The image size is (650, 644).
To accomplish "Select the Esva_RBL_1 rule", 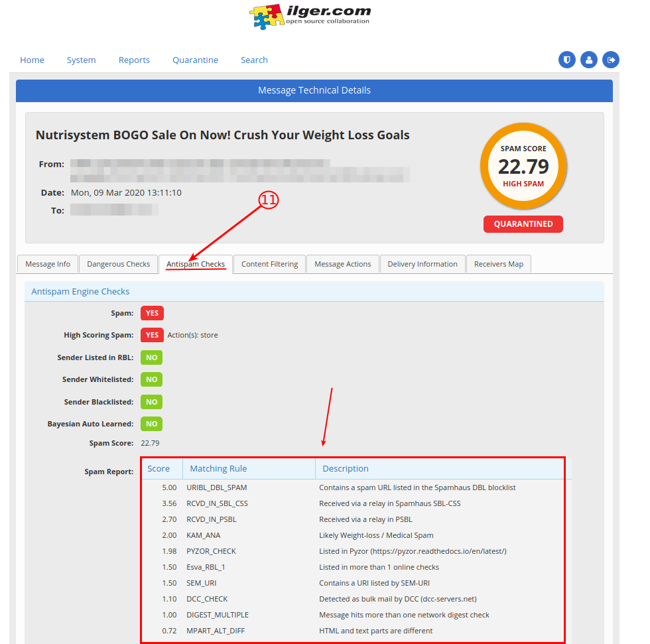I will pyautogui.click(x=206, y=567).
